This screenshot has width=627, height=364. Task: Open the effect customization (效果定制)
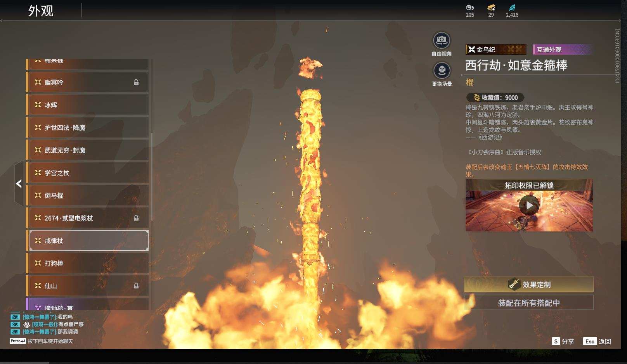point(529,285)
